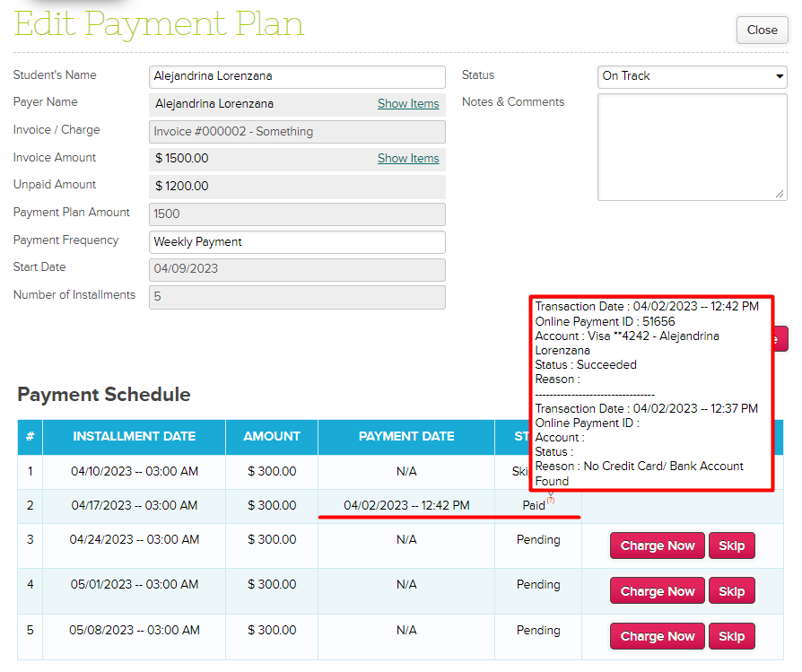The width and height of the screenshot is (802, 672).
Task: Click the Number of Installments field
Action: click(x=297, y=297)
